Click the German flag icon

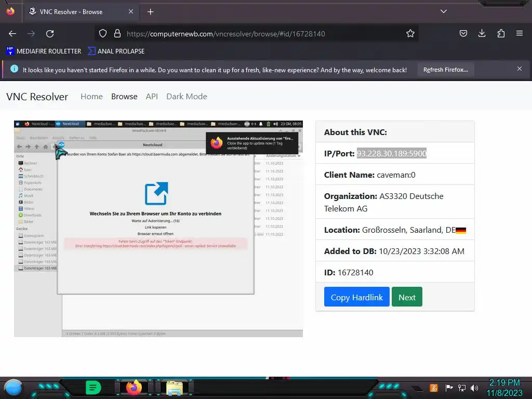[x=461, y=230]
